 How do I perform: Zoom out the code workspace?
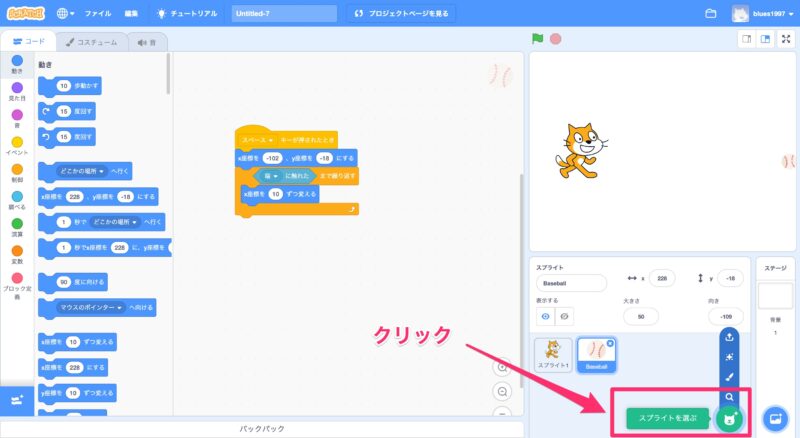503,392
